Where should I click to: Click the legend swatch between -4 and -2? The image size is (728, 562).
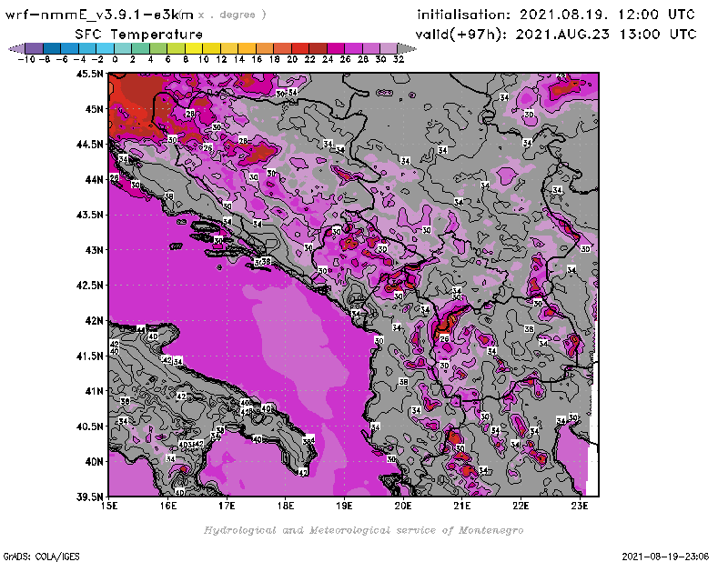coord(87,48)
